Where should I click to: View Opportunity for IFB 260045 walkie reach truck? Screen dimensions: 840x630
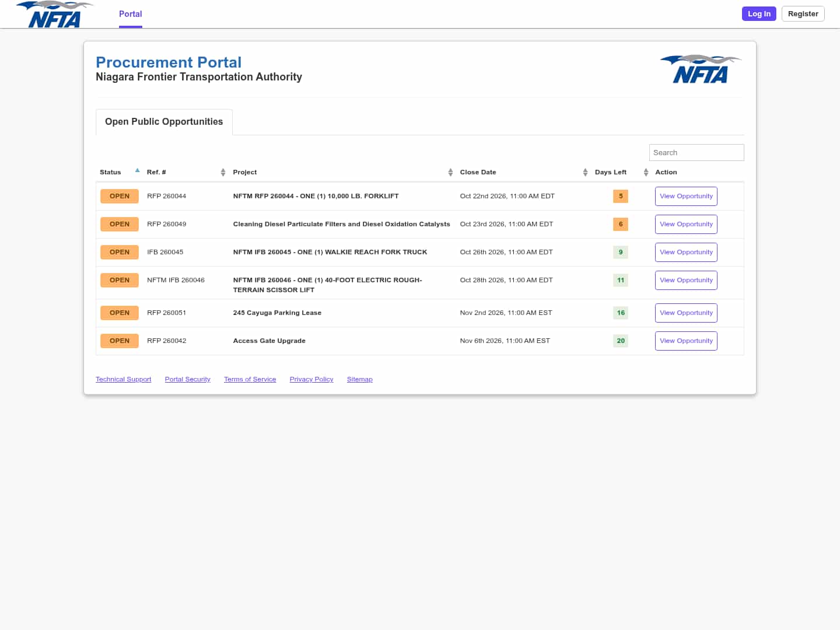click(686, 253)
